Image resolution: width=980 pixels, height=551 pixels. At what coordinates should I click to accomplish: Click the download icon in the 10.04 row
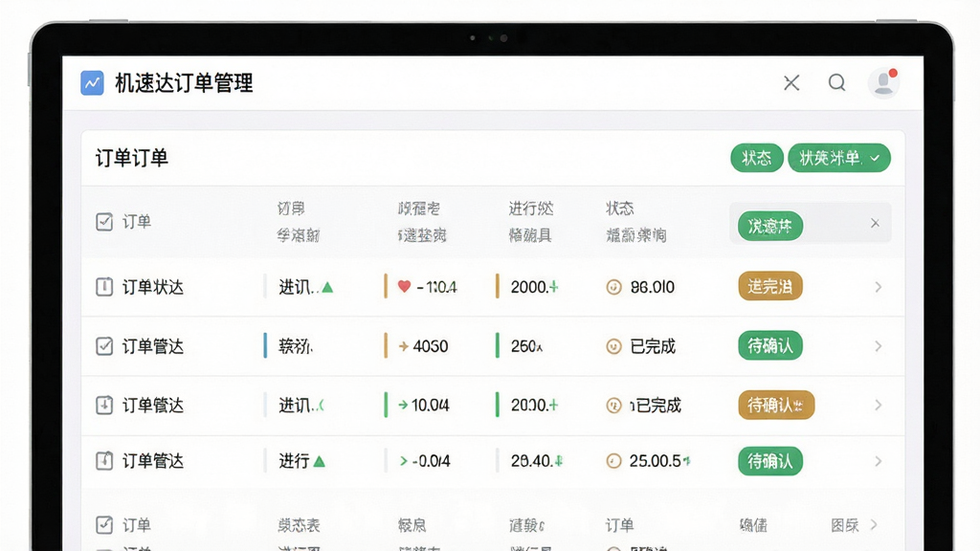tap(104, 405)
